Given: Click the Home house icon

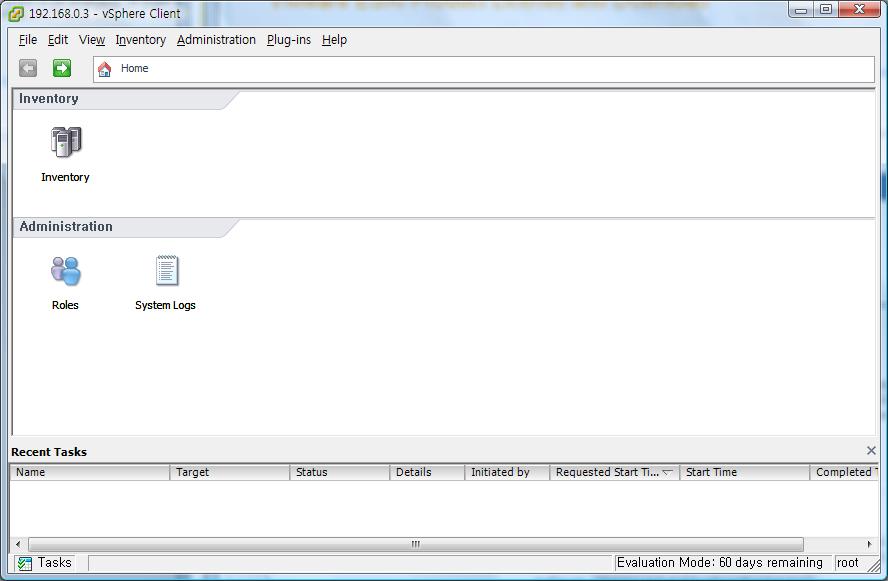Looking at the screenshot, I should (x=104, y=69).
